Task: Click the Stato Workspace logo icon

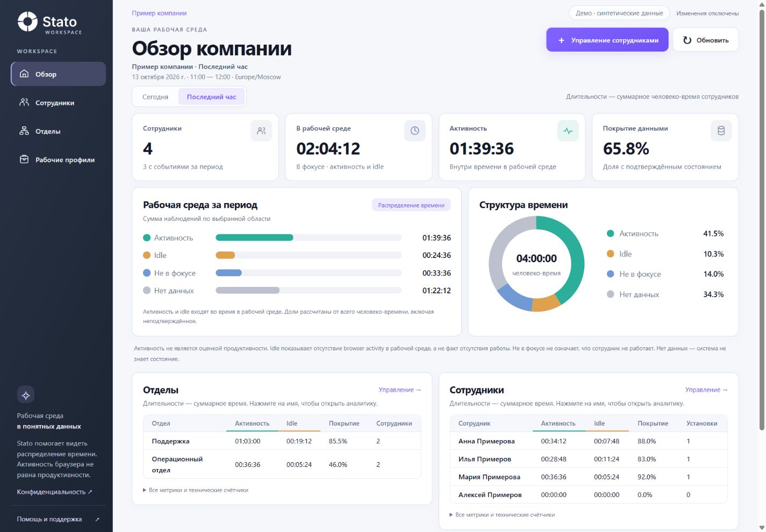Action: coord(27,21)
